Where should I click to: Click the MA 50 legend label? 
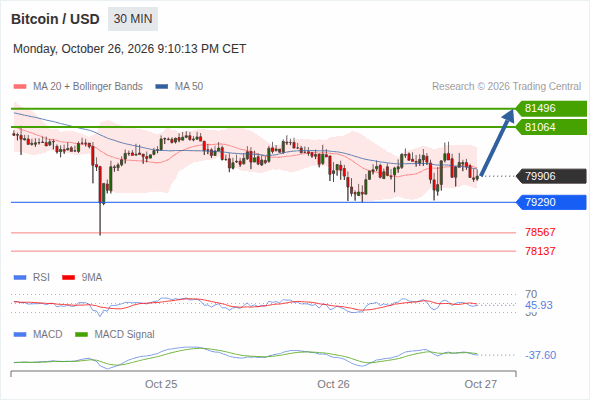pyautogui.click(x=189, y=87)
